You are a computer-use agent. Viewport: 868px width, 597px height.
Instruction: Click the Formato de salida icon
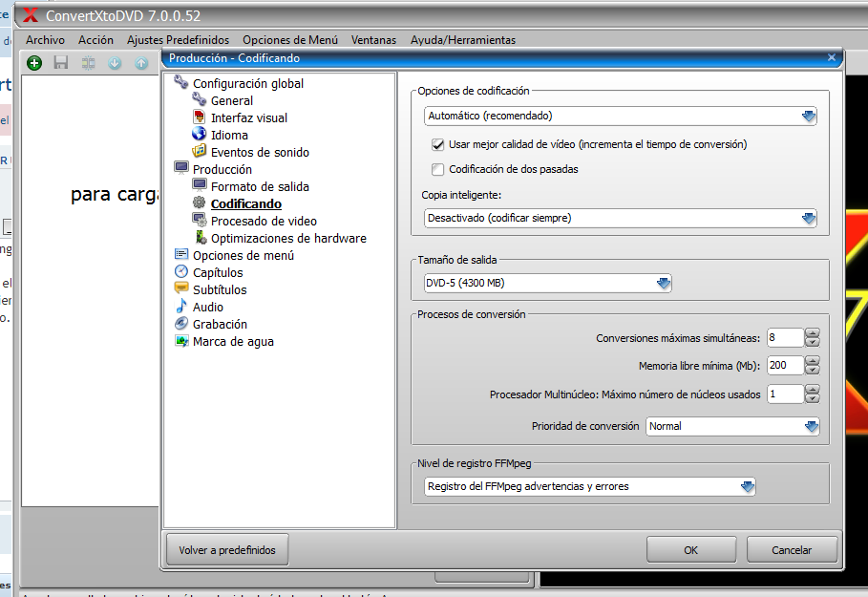200,185
